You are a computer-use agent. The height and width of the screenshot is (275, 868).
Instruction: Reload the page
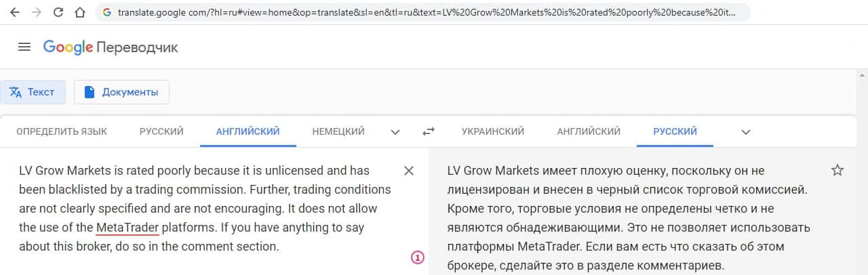point(58,13)
